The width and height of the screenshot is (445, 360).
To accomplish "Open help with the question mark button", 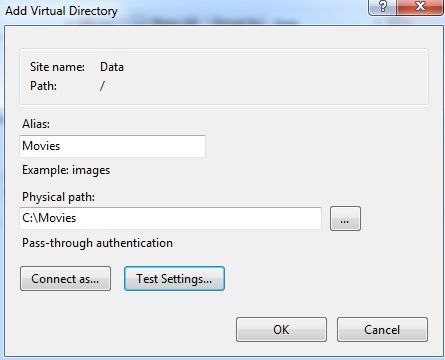I will (382, 7).
